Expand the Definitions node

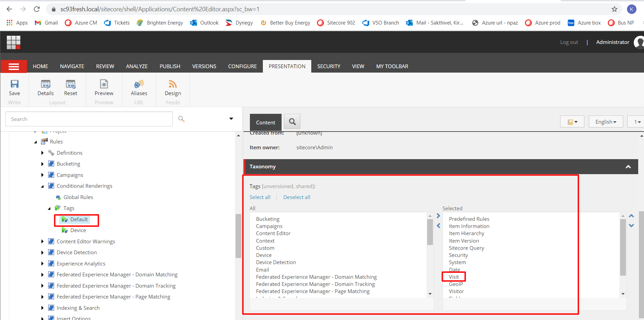[42, 153]
